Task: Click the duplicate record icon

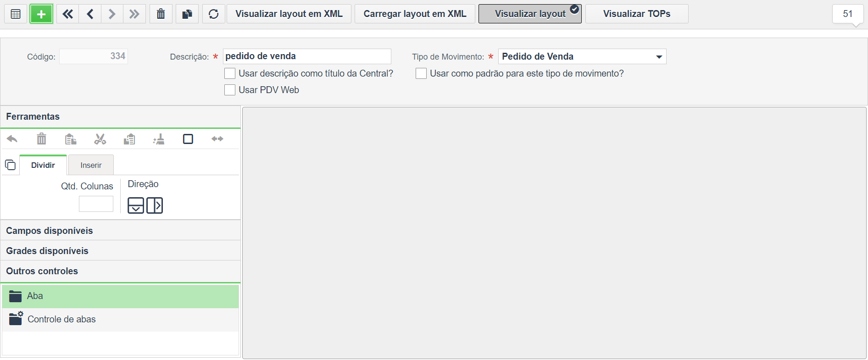Action: (x=187, y=14)
